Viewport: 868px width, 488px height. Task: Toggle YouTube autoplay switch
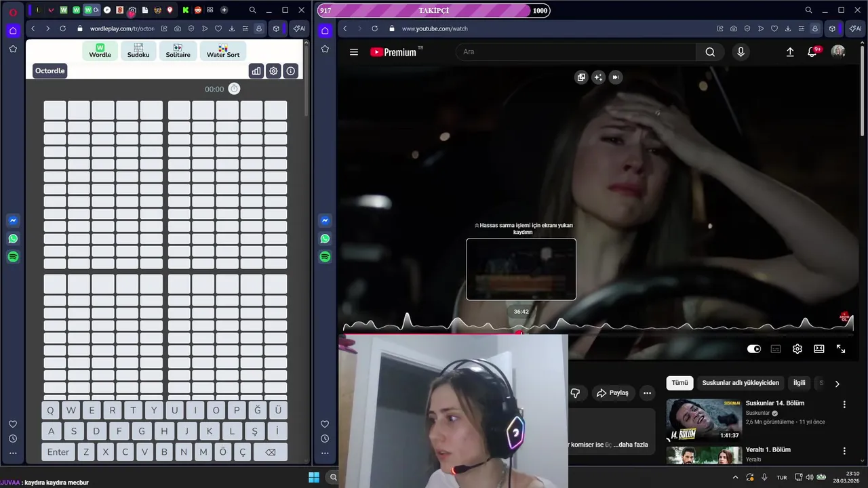[x=754, y=349]
